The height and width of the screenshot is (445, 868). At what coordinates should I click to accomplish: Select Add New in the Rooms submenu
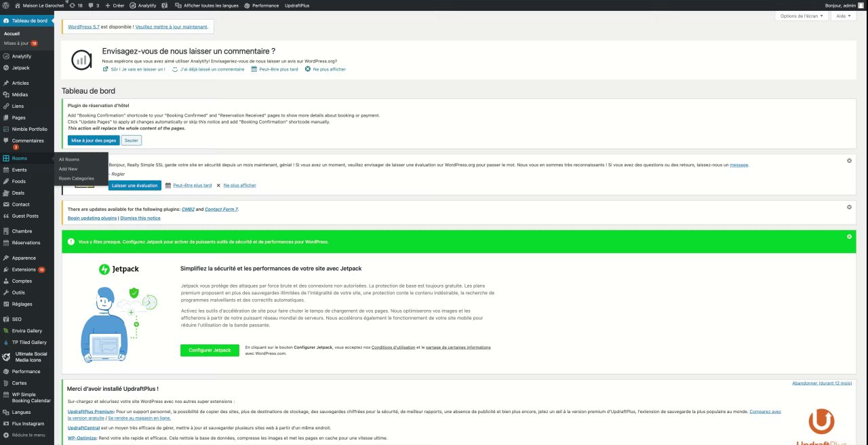click(x=68, y=169)
